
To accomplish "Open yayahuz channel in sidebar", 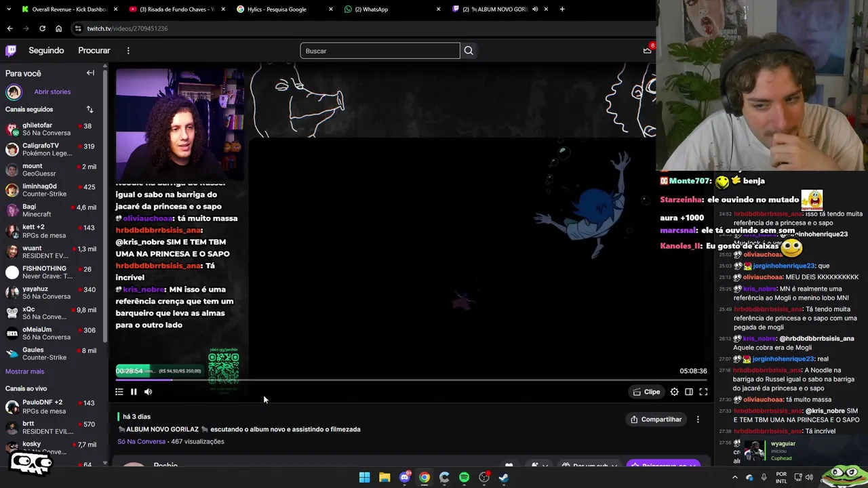I will coord(52,293).
